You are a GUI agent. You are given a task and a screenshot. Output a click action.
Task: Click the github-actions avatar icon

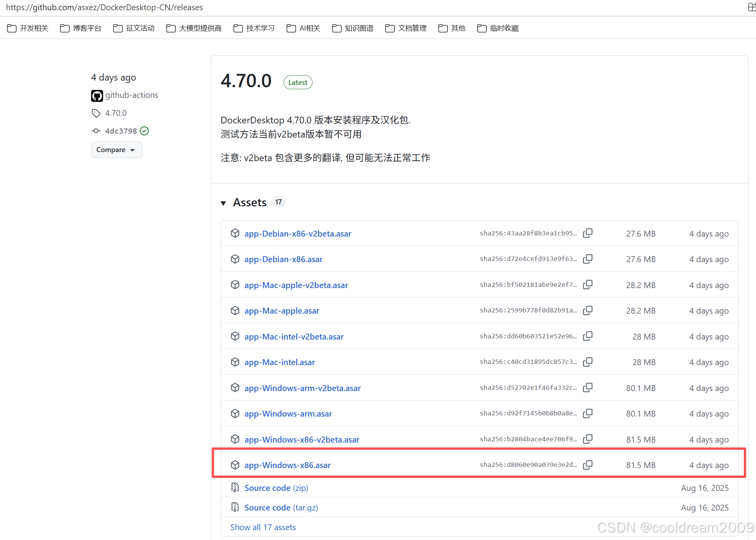[x=97, y=96]
